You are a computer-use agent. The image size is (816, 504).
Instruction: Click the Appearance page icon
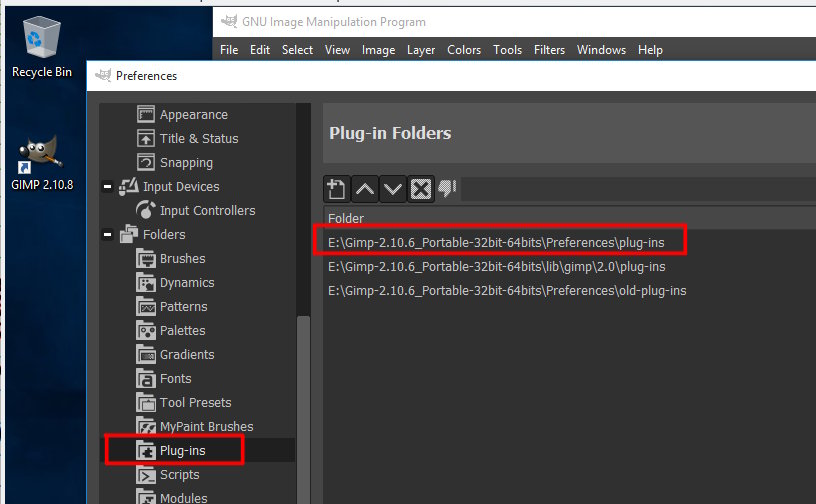146,114
